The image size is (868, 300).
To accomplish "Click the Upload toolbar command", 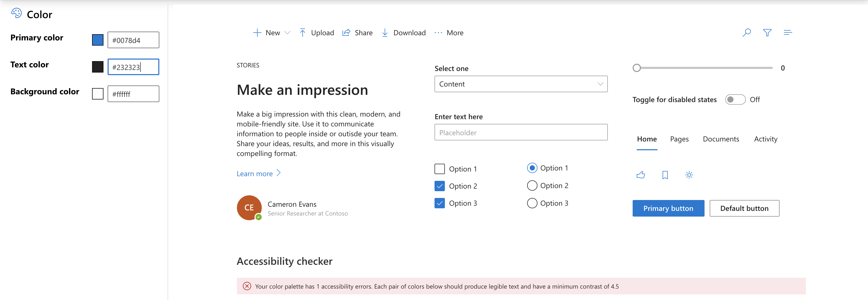I will (316, 33).
